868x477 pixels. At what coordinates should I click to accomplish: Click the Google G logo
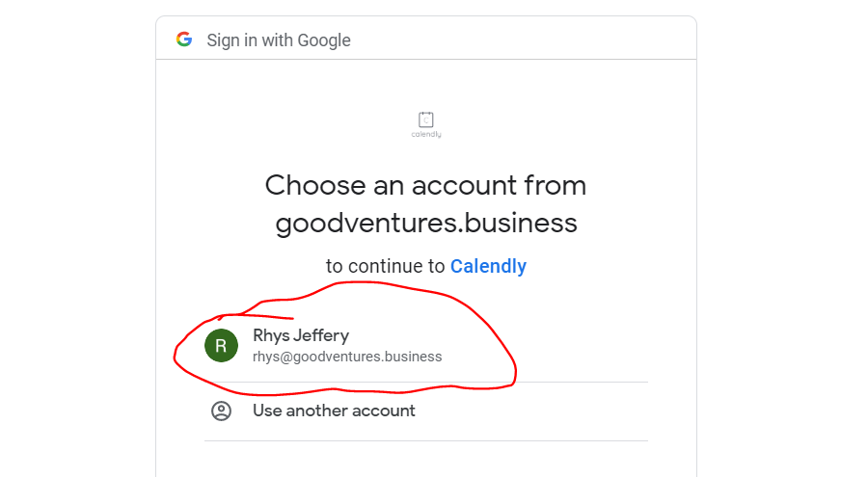[x=184, y=40]
